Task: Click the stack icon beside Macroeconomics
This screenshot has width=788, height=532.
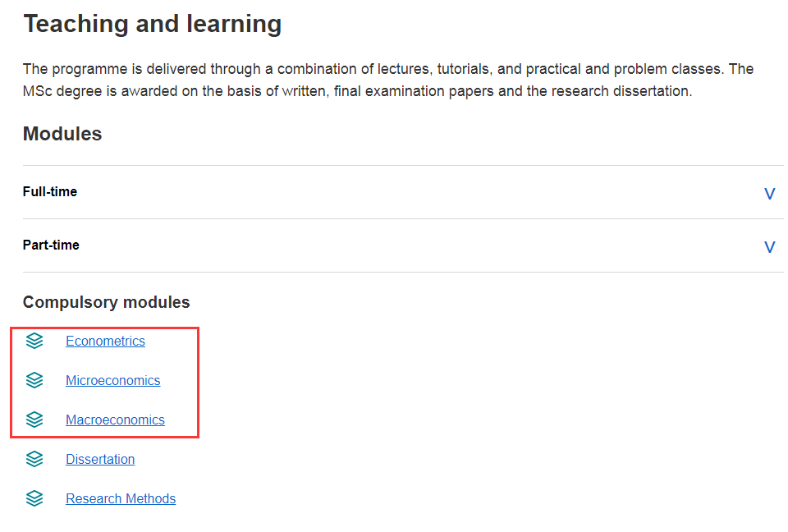Action: coord(34,420)
